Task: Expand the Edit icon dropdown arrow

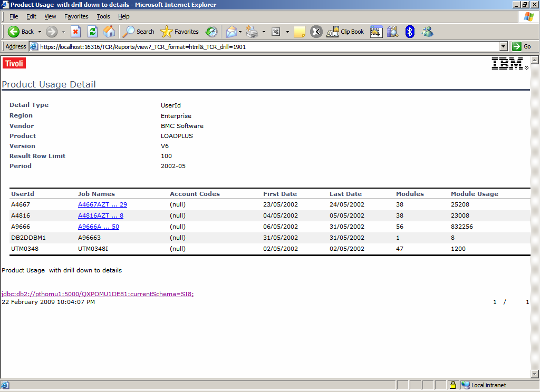Action: pos(287,32)
